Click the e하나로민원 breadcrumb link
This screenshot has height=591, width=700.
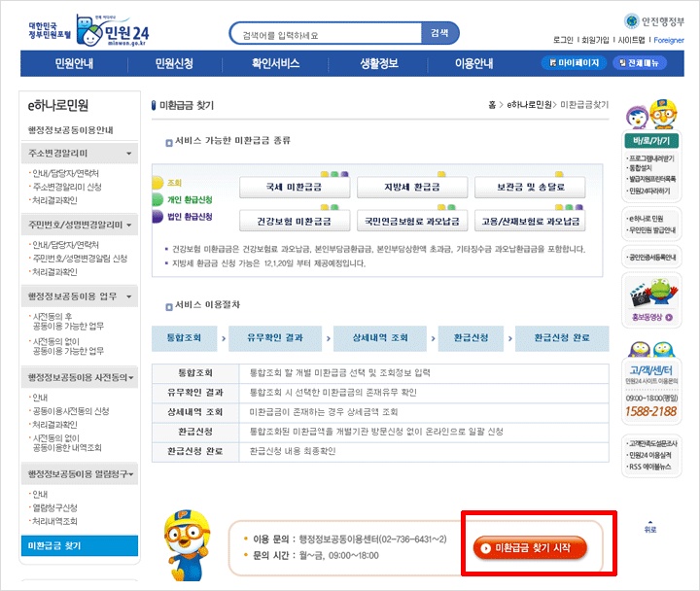(529, 105)
